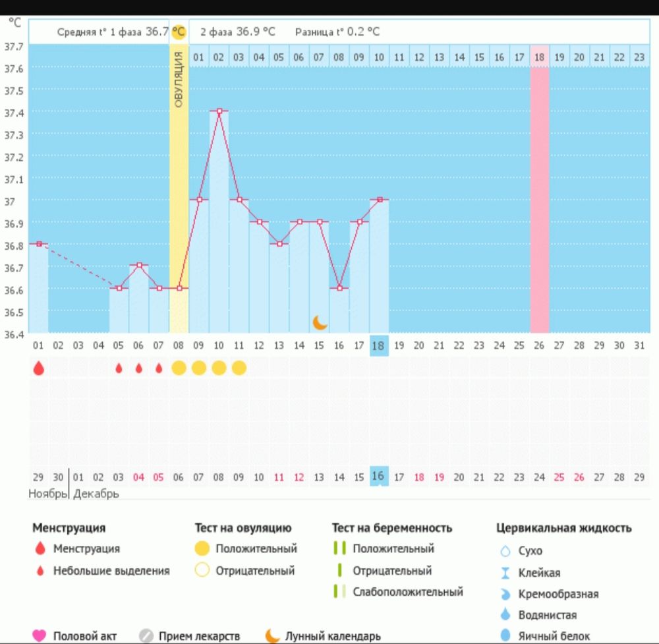
Task: Click the Яичный белок cervical fluid icon
Action: pyautogui.click(x=505, y=636)
